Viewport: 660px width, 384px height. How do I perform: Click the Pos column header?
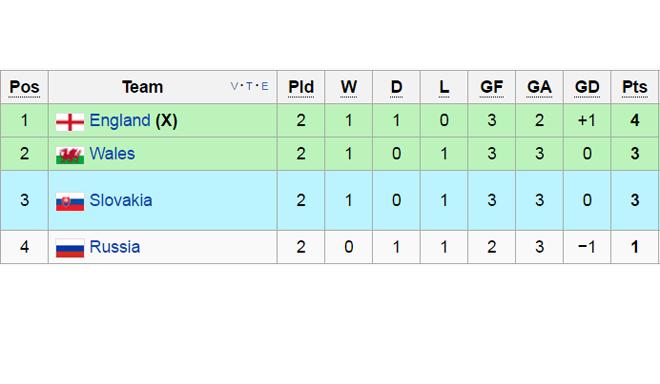(x=24, y=87)
